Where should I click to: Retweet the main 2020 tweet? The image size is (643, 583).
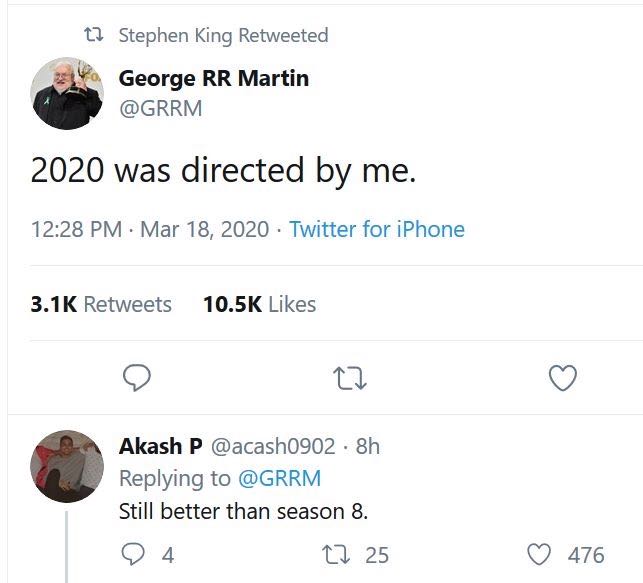click(350, 377)
